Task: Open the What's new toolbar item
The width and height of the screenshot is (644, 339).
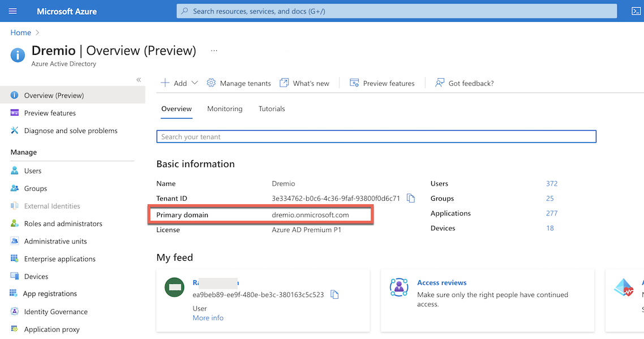Action: [x=304, y=83]
